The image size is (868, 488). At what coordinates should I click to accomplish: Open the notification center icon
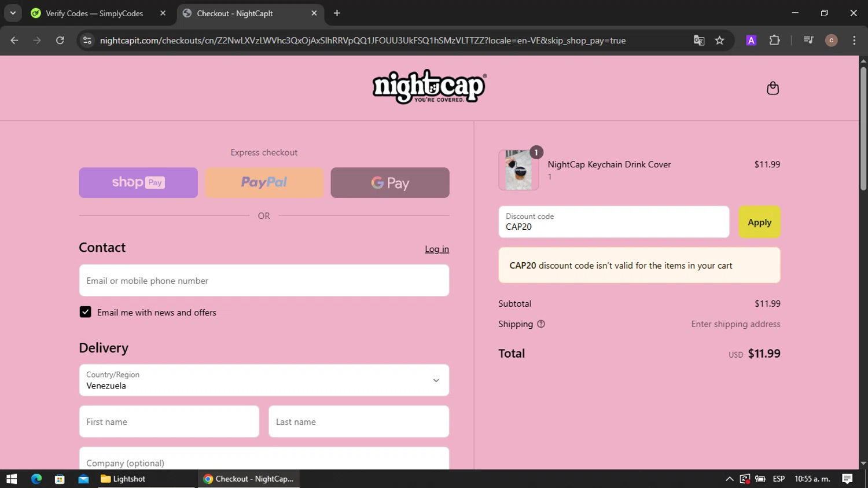pos(847,479)
